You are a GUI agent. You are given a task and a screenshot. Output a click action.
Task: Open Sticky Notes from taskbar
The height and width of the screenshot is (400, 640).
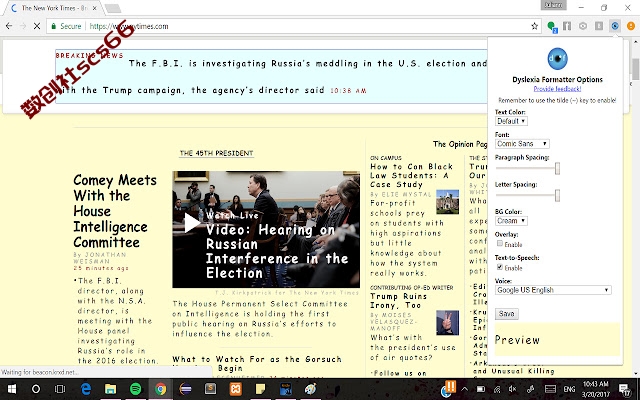pyautogui.click(x=260, y=389)
